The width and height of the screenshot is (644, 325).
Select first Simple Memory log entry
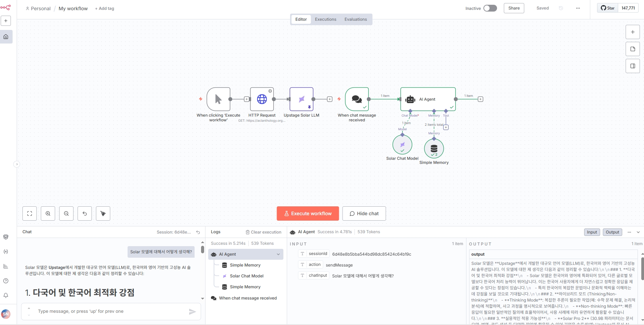pos(245,265)
